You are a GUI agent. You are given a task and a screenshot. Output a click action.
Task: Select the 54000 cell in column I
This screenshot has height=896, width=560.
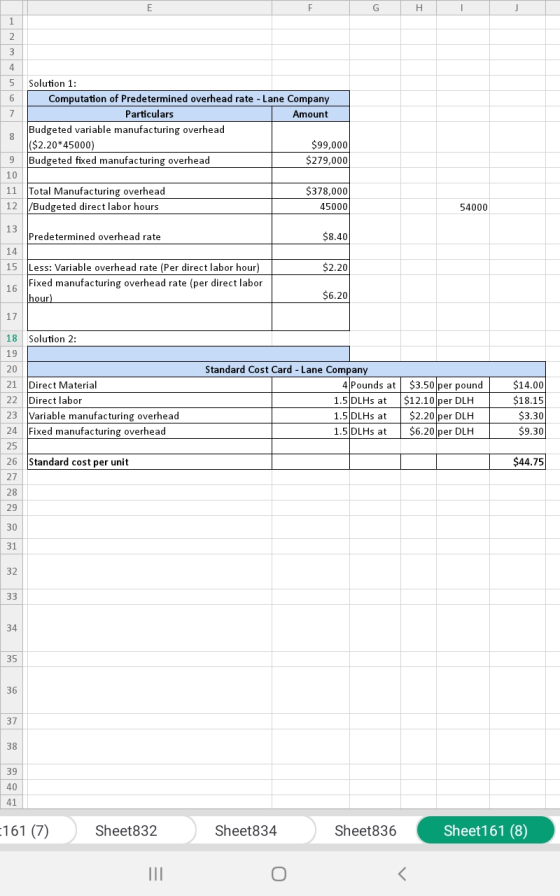(462, 207)
